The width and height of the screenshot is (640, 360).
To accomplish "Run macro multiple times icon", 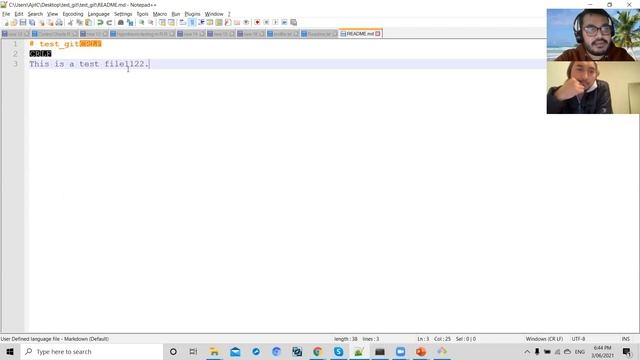I will tap(284, 22).
